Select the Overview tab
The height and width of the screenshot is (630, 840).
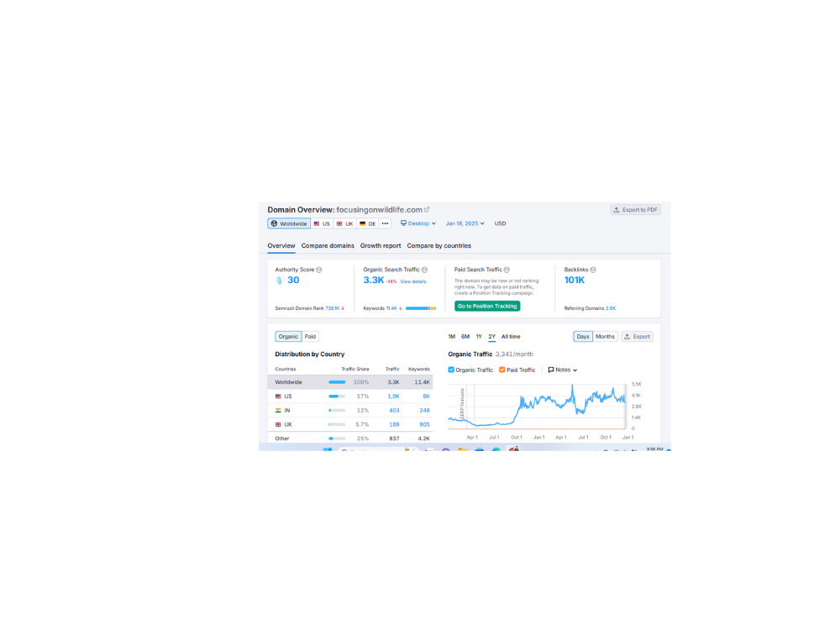click(x=281, y=246)
